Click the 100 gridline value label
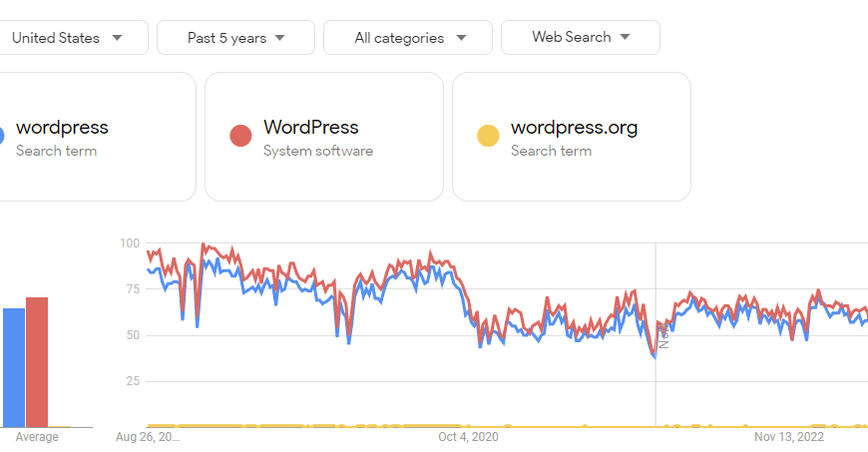This screenshot has height=452, width=868. pos(130,243)
